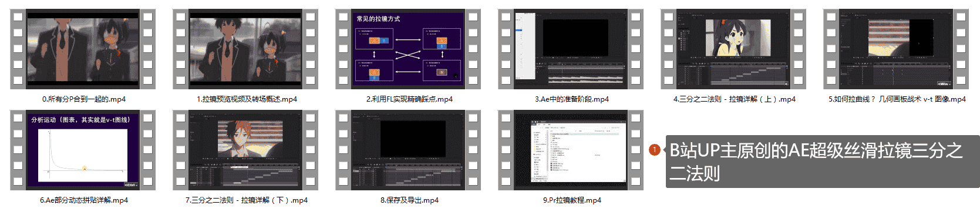Open thumbnail of 1.拉镜预览视频及转场概述.mp4
Image resolution: width=980 pixels, height=215 pixels.
(245, 49)
